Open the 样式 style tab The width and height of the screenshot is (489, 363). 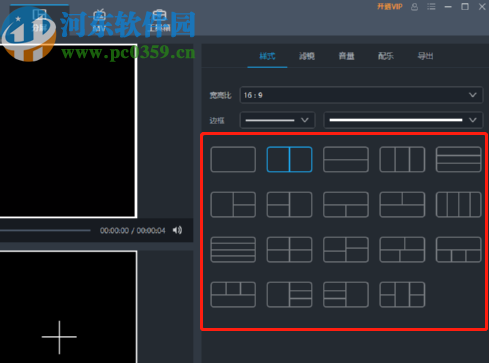pyautogui.click(x=267, y=56)
